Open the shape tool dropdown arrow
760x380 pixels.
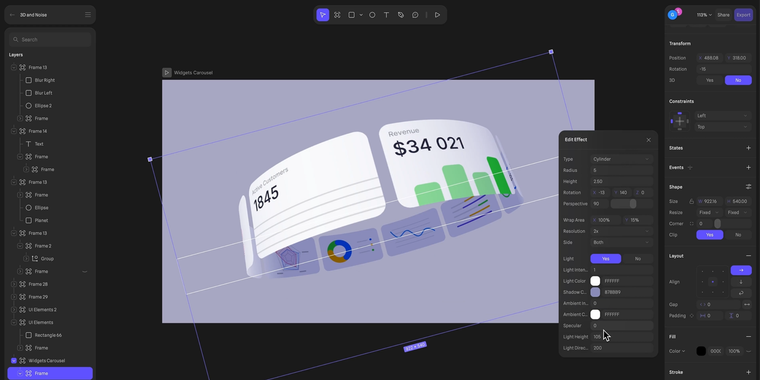[x=361, y=15]
